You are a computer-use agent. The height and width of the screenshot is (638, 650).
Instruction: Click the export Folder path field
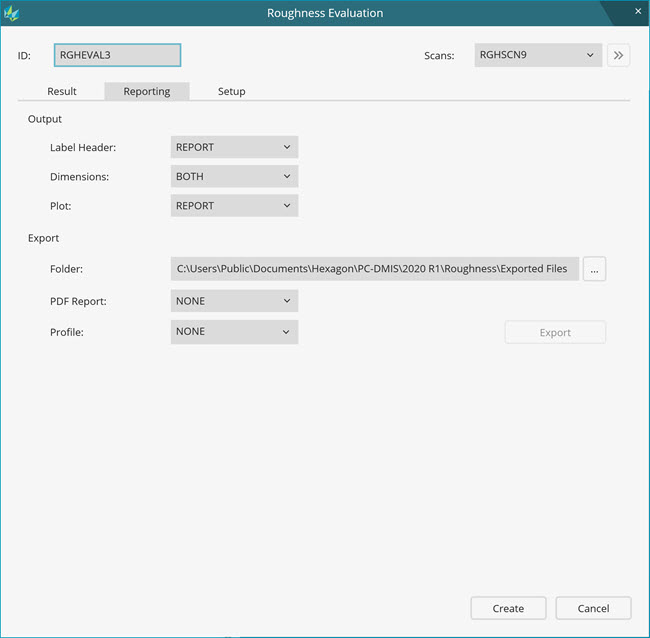click(374, 269)
